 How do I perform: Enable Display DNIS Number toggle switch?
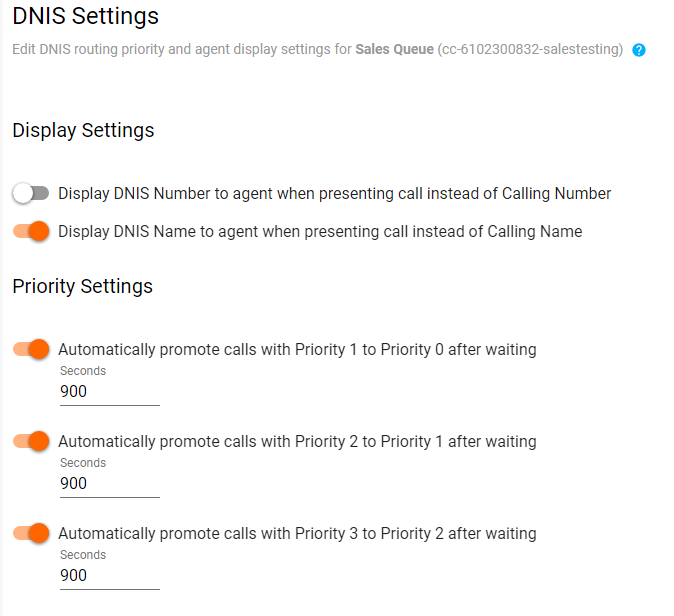pyautogui.click(x=31, y=193)
